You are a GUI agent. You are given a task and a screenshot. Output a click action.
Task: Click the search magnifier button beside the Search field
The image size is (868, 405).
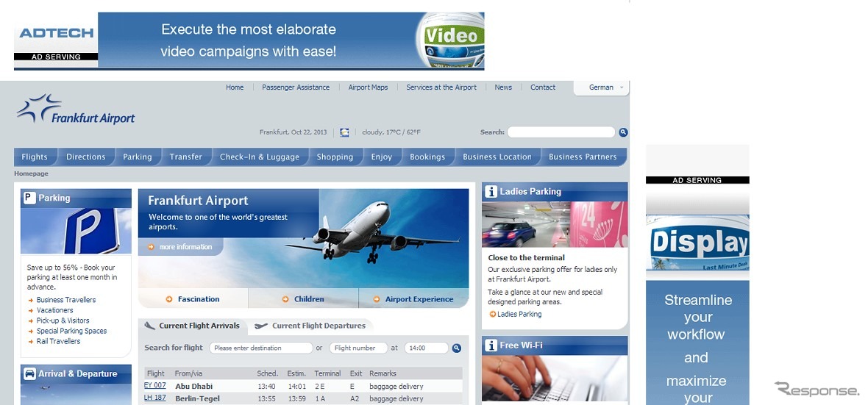tap(623, 132)
